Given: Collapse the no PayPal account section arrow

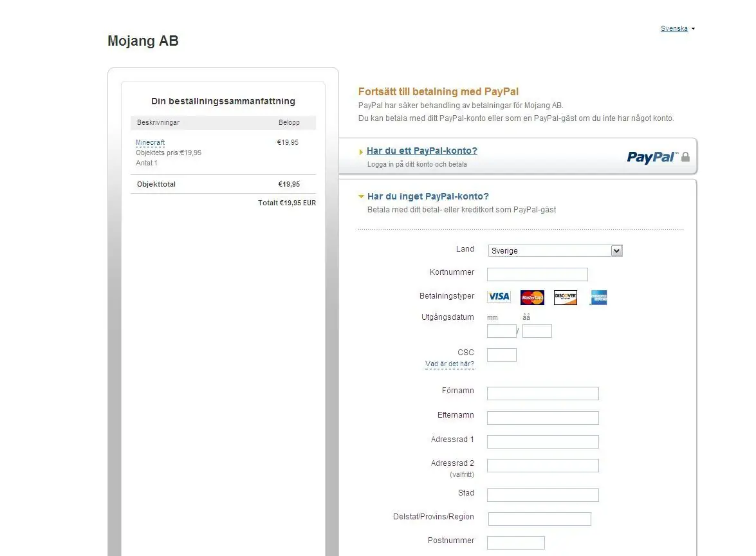Looking at the screenshot, I should [361, 196].
